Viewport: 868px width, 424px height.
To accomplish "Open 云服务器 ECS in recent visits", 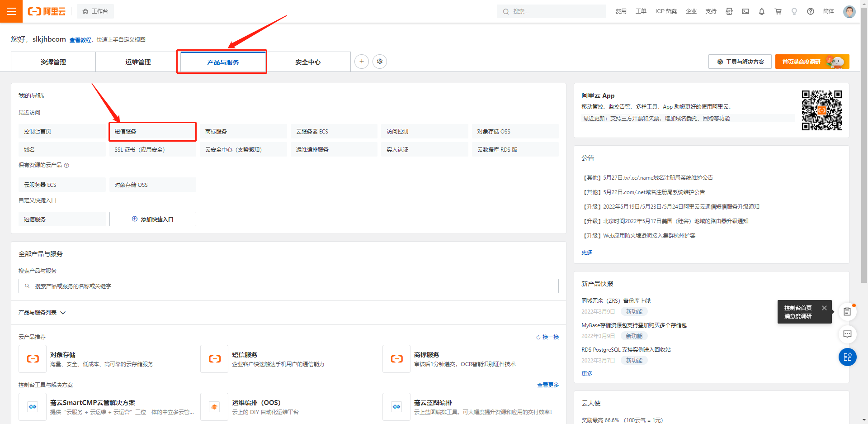I will click(334, 131).
